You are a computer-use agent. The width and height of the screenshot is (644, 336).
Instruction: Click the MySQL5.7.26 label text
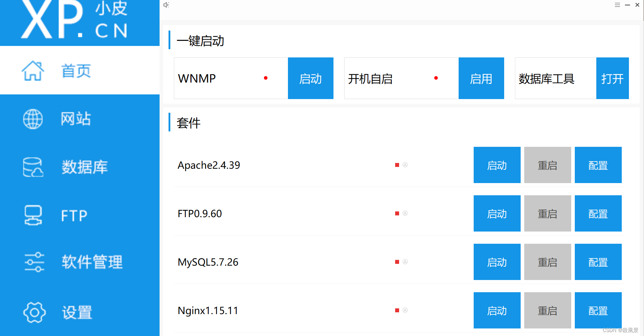208,262
